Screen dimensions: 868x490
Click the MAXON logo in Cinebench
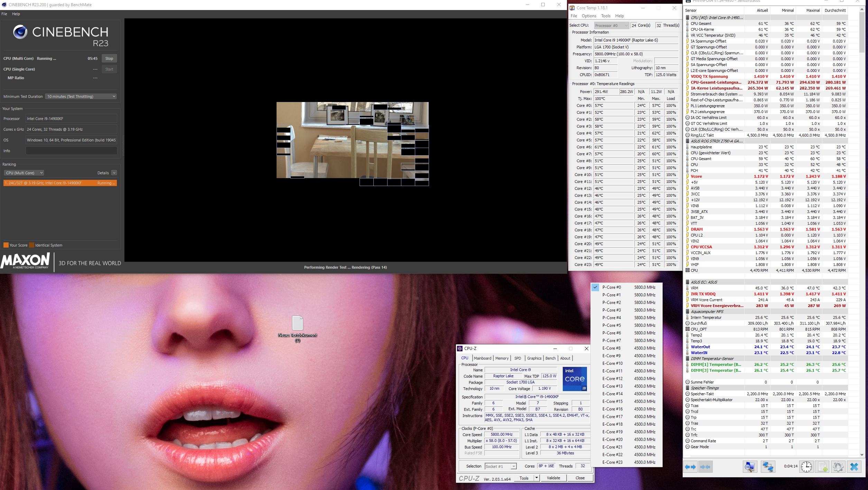pyautogui.click(x=25, y=261)
